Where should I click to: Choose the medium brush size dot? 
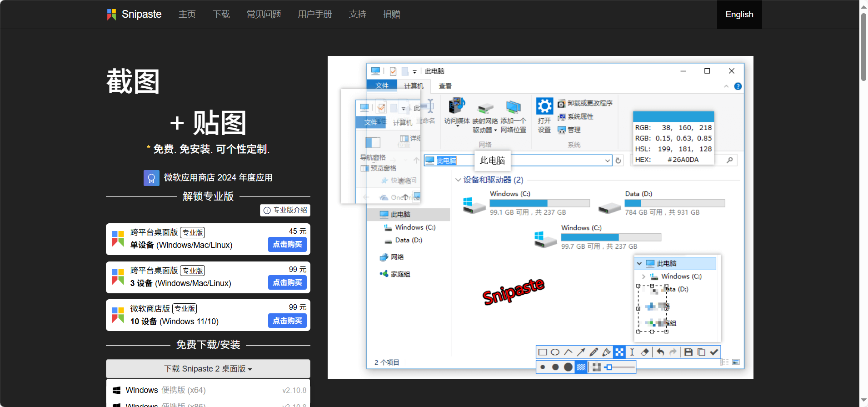(555, 367)
